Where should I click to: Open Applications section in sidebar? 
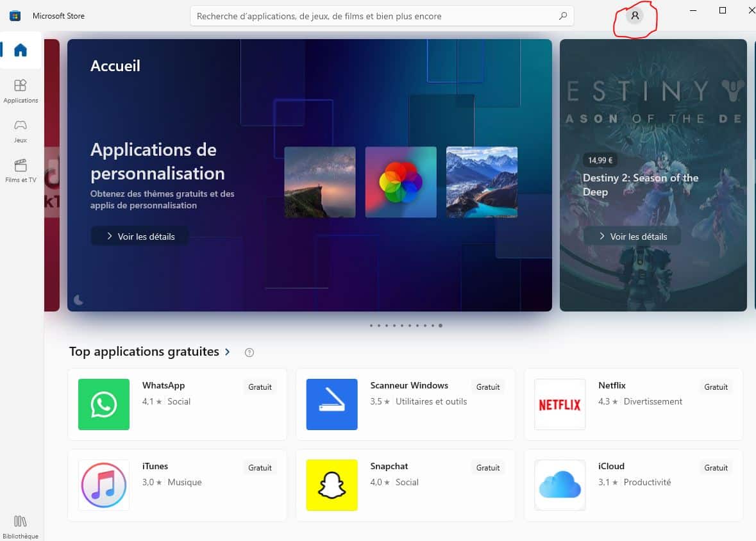pyautogui.click(x=21, y=90)
